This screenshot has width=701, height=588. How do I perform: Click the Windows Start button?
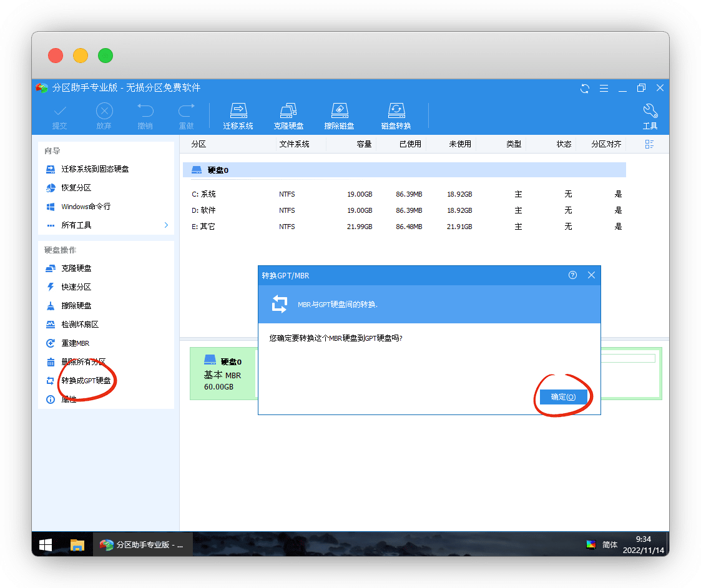(46, 544)
